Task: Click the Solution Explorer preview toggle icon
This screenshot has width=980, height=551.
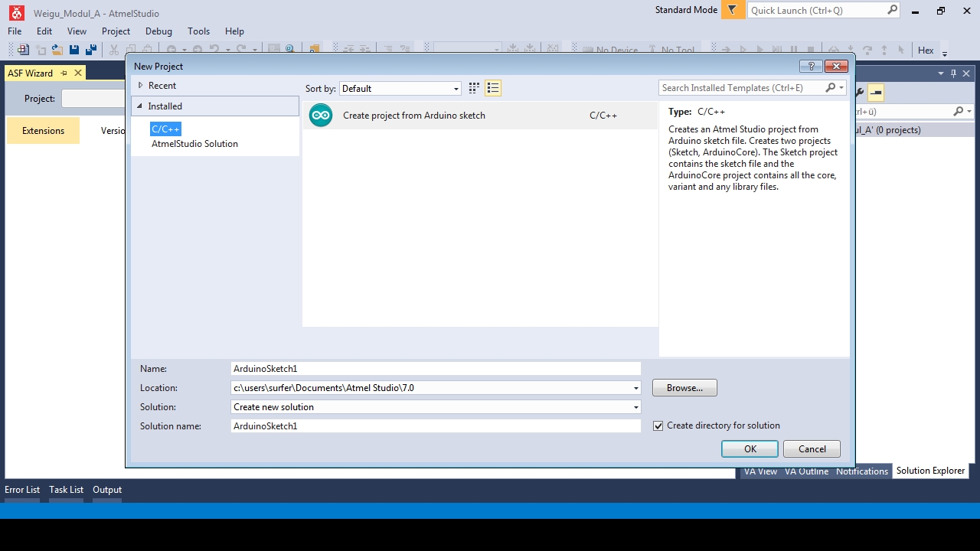Action: tap(877, 93)
